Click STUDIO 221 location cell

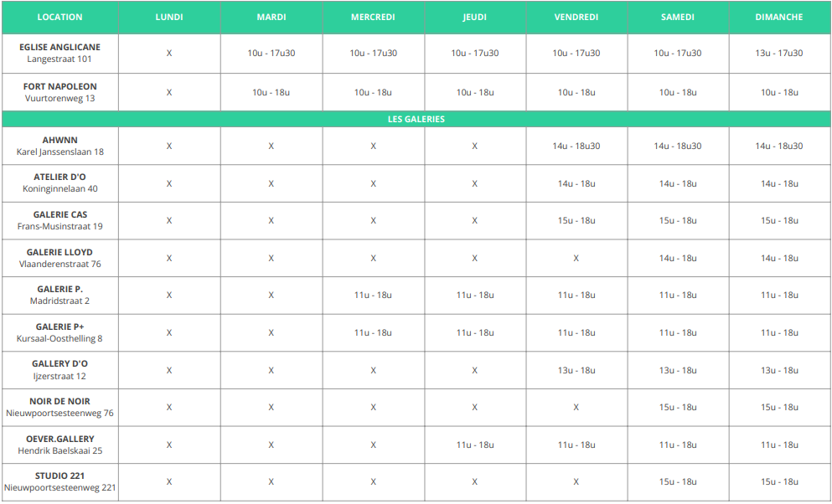coord(60,481)
